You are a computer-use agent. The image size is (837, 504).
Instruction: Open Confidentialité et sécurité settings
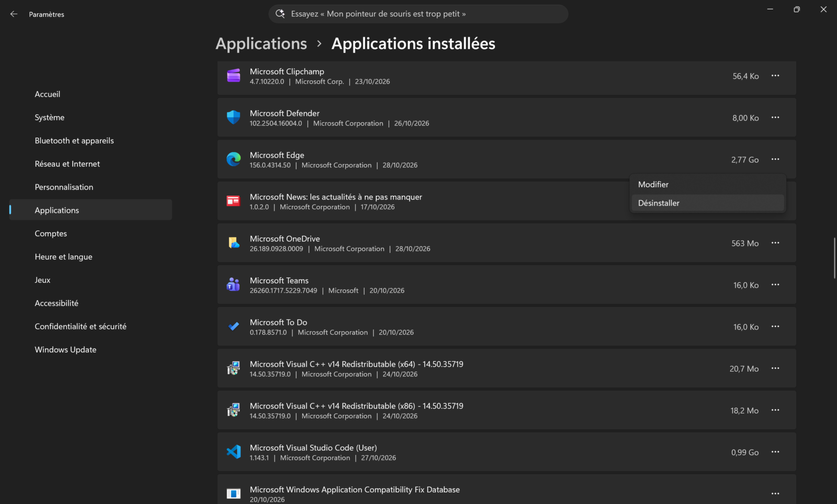point(91,326)
